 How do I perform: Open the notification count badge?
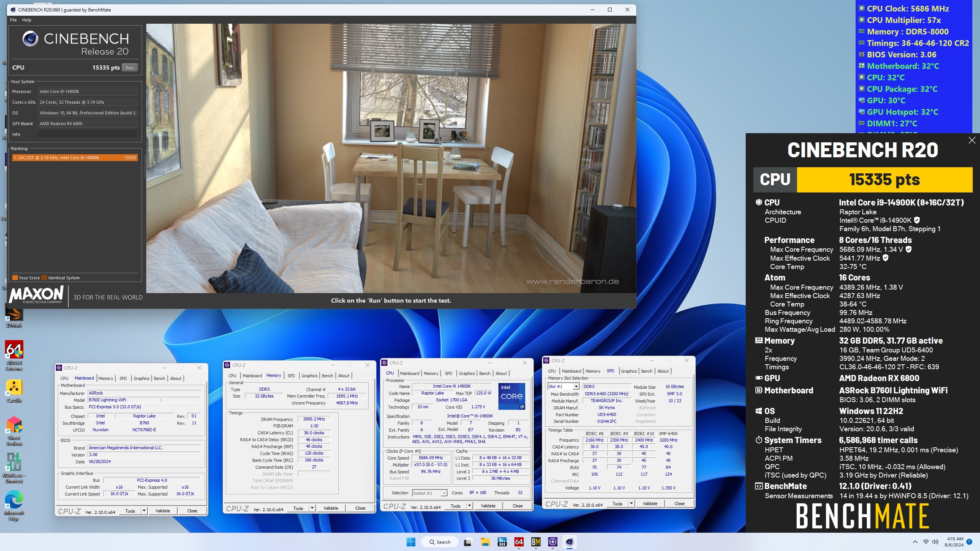969,542
